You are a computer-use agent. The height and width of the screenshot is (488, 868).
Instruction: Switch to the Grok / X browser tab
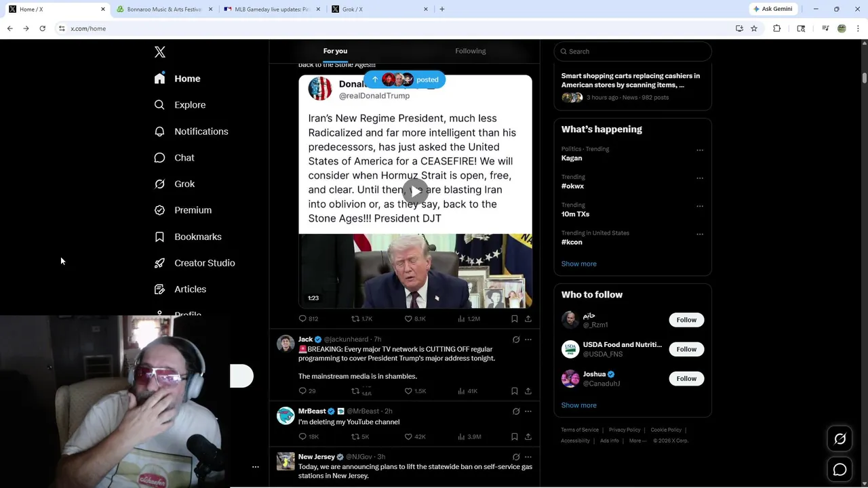379,9
